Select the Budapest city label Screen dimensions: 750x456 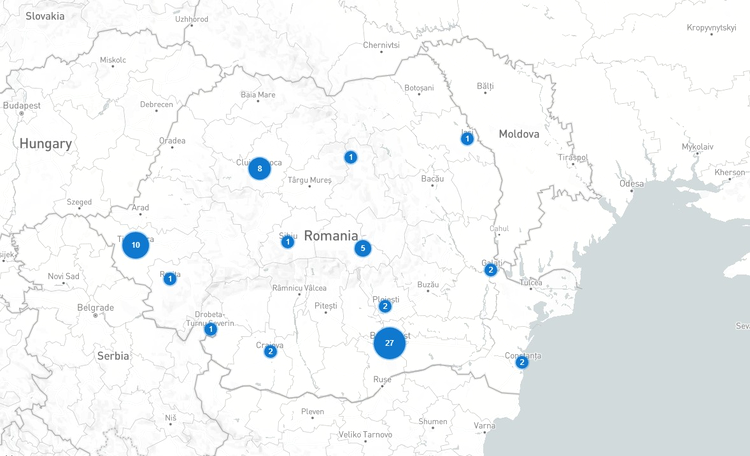22,105
